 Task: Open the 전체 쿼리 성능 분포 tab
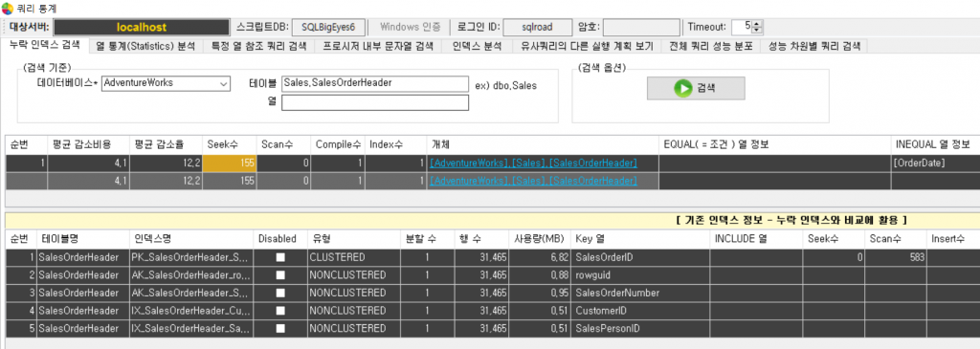point(711,46)
